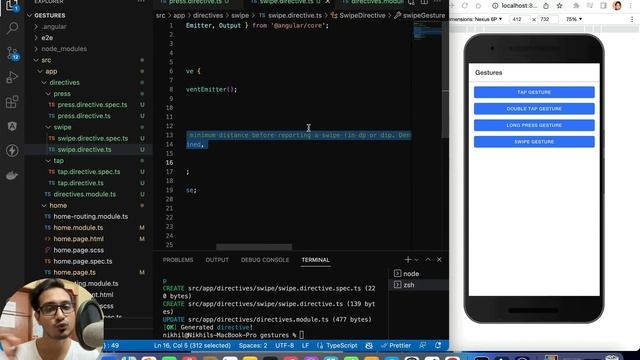Switch to the DEBUG CONSOLE tab

265,260
